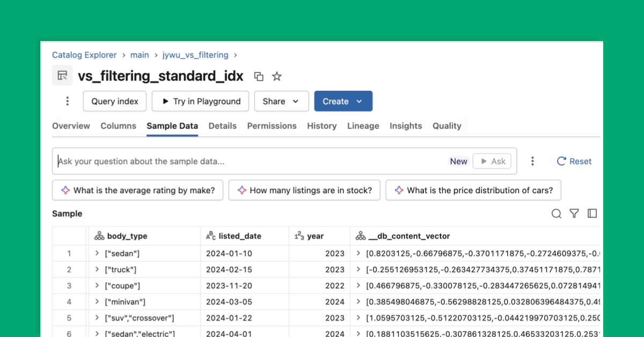Open the Lineage tab

(x=363, y=126)
